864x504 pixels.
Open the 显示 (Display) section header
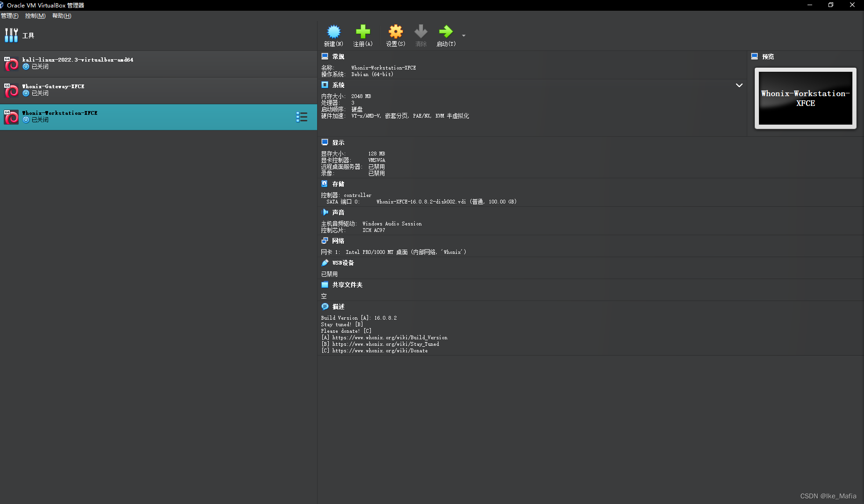[x=338, y=142]
